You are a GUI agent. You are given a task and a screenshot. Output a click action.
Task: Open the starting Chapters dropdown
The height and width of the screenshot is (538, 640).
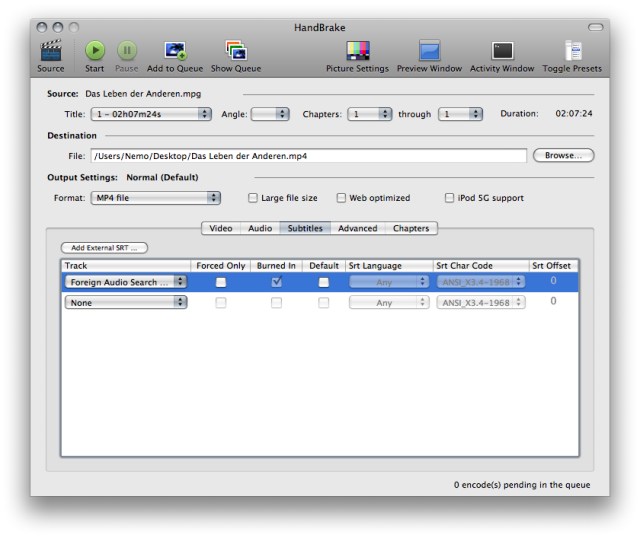click(x=369, y=114)
